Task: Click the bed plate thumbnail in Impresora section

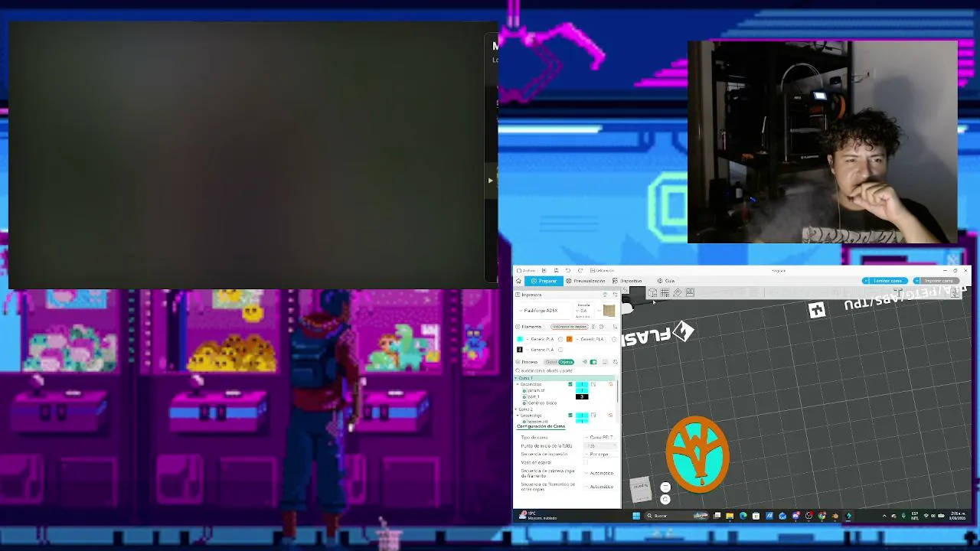Action: 609,311
